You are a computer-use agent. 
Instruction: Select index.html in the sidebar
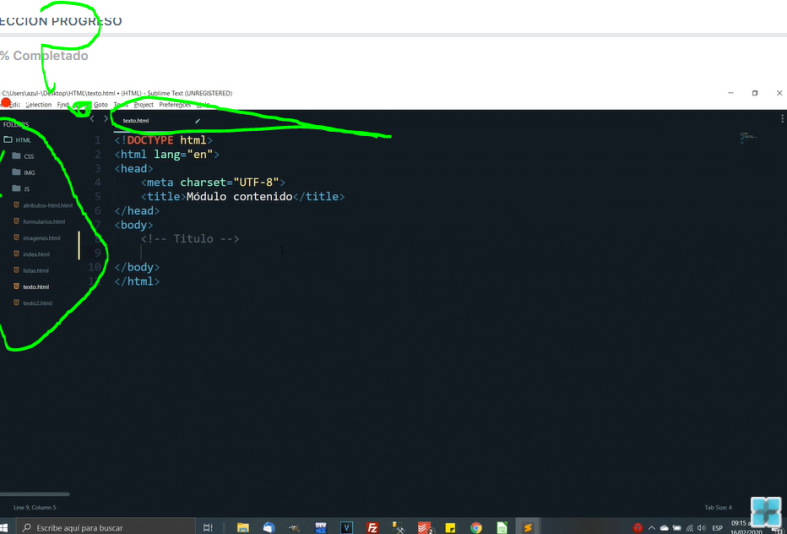36,254
